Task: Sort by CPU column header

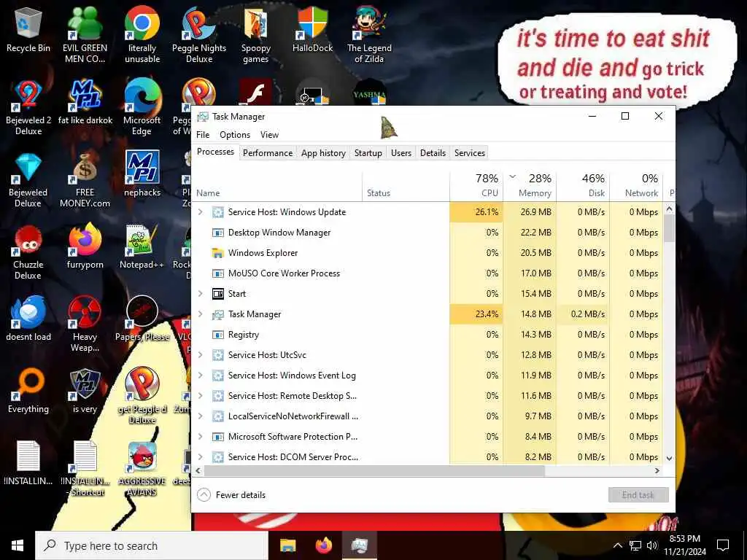Action: [476, 185]
